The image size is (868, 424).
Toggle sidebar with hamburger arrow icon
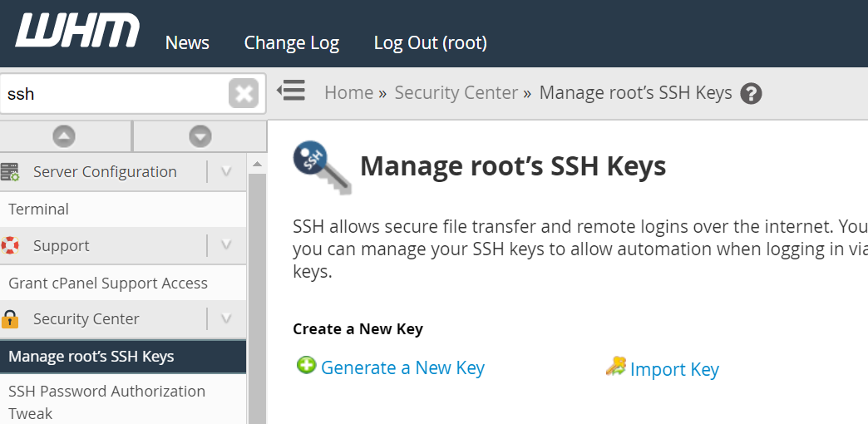291,91
